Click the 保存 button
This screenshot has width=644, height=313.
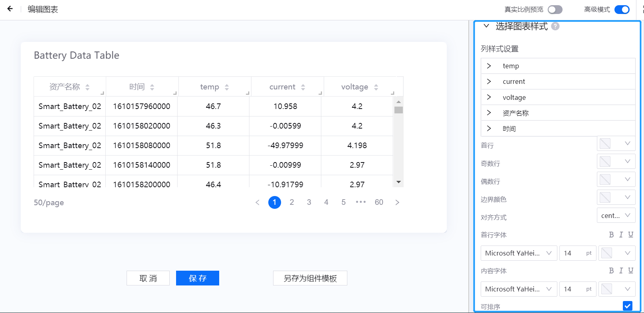(x=198, y=278)
